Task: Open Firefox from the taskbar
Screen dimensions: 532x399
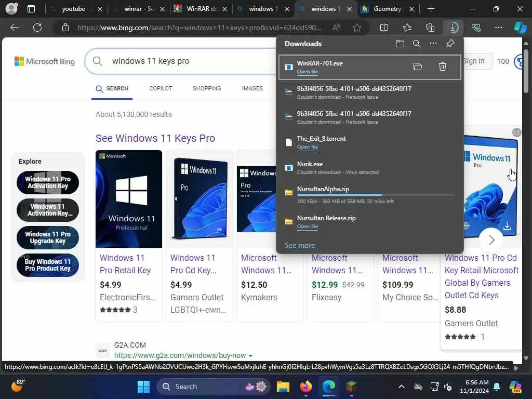Action: pos(305,387)
